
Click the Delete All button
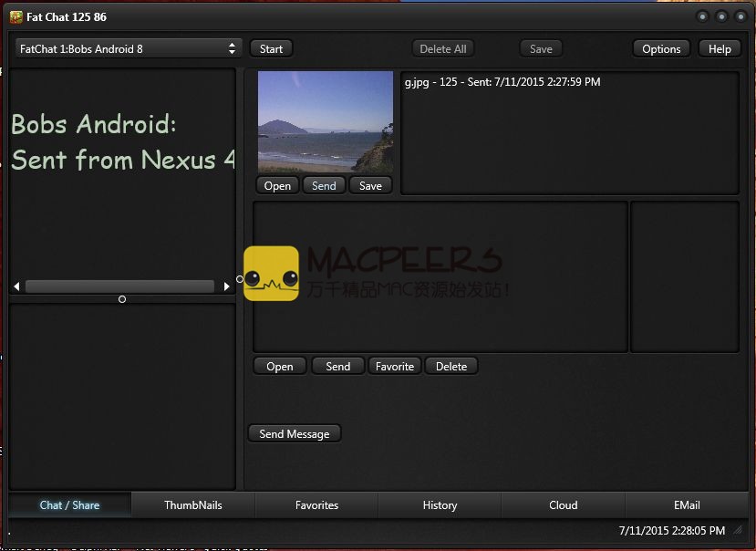click(442, 48)
